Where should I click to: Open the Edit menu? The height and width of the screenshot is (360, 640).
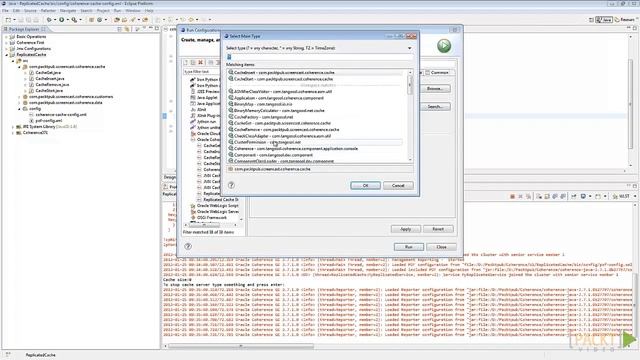click(17, 11)
